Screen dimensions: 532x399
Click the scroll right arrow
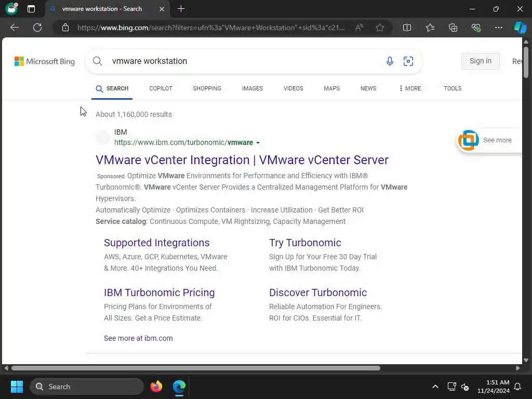tap(518, 368)
